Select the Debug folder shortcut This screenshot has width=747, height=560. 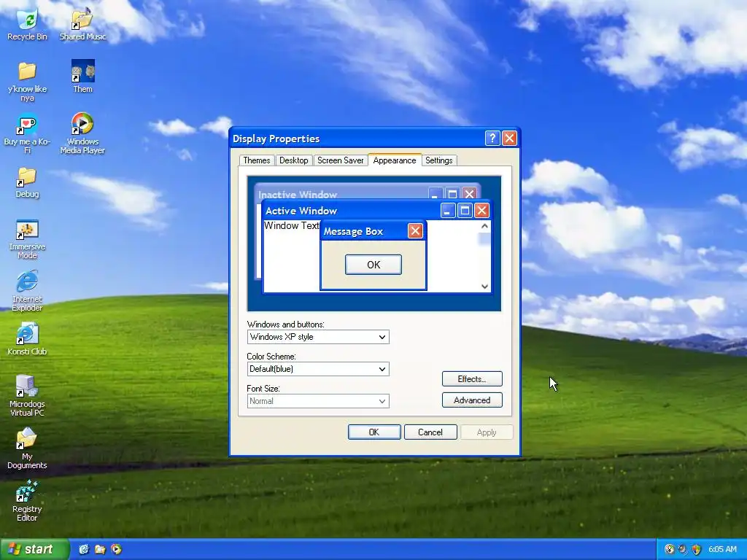pyautogui.click(x=27, y=183)
